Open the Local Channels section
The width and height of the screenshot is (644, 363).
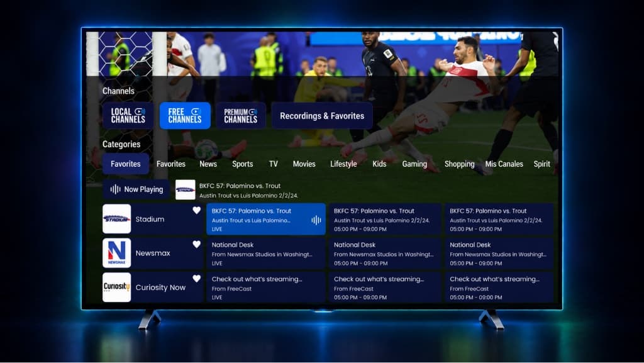[x=128, y=116]
